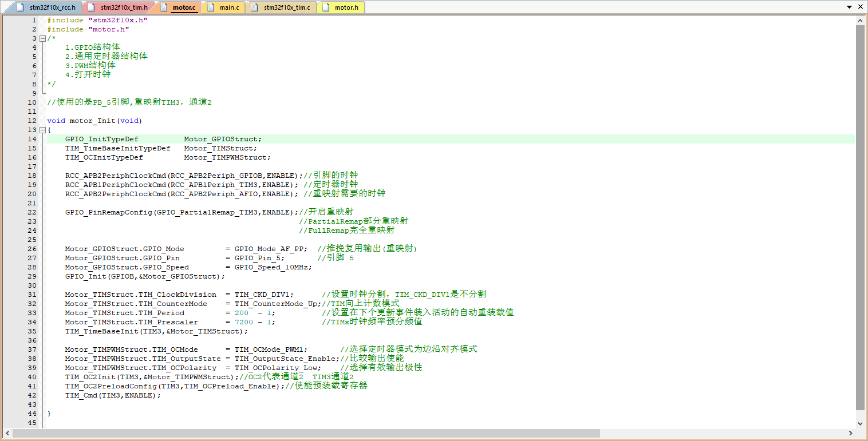The image size is (868, 441).
Task: Click TIM_OCInitTypeDef on line 16
Action: 104,157
